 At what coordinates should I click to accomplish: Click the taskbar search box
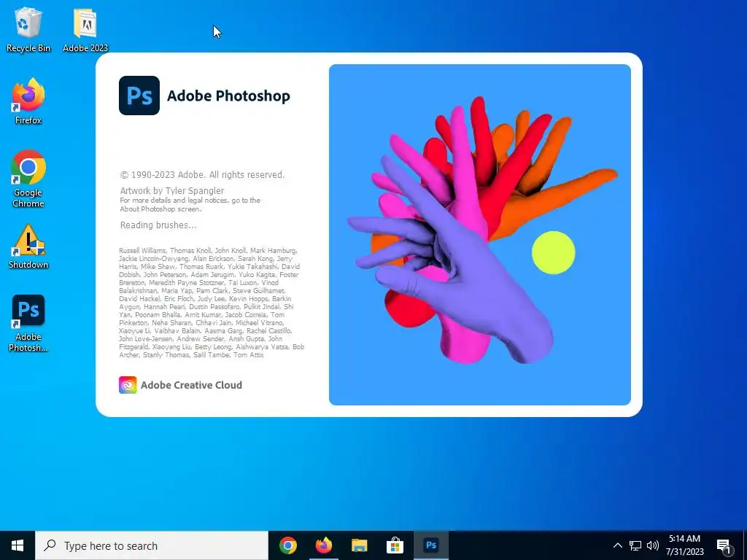coord(152,545)
